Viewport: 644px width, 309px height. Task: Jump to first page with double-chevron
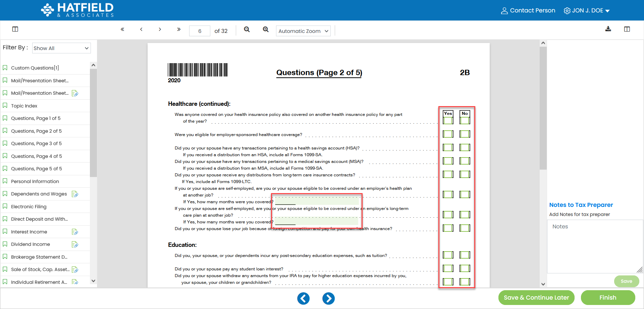pyautogui.click(x=122, y=30)
